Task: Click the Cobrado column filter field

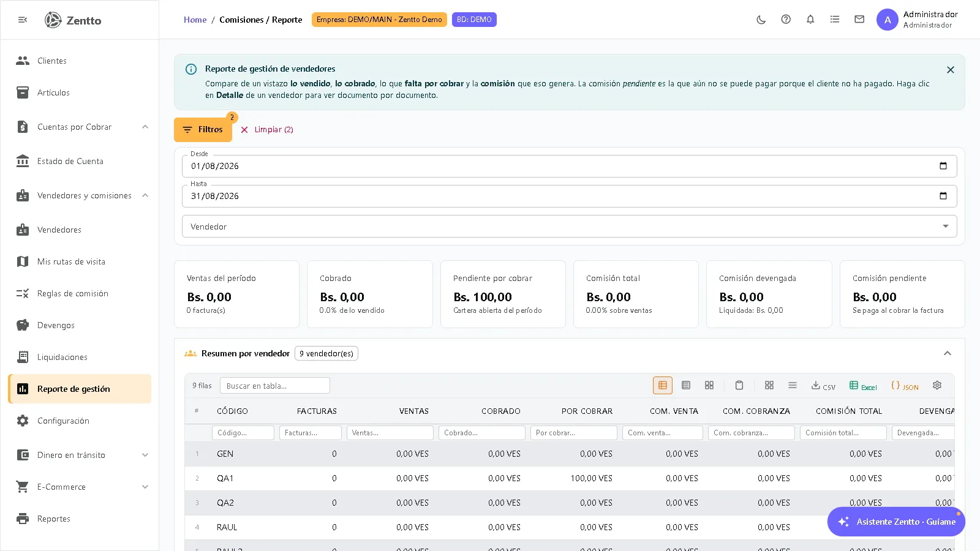Action: coord(481,433)
